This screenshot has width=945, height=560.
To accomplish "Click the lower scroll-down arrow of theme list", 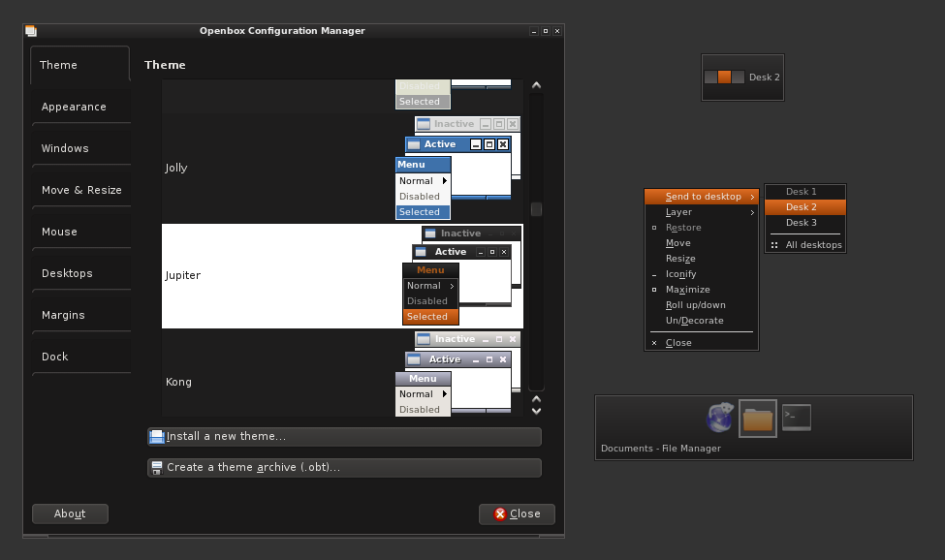I will [536, 411].
